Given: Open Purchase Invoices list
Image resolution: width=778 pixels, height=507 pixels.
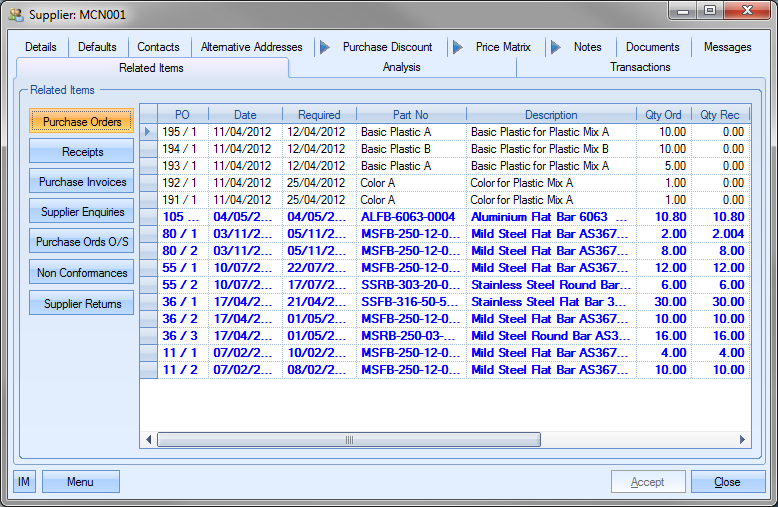Looking at the screenshot, I should 81,182.
